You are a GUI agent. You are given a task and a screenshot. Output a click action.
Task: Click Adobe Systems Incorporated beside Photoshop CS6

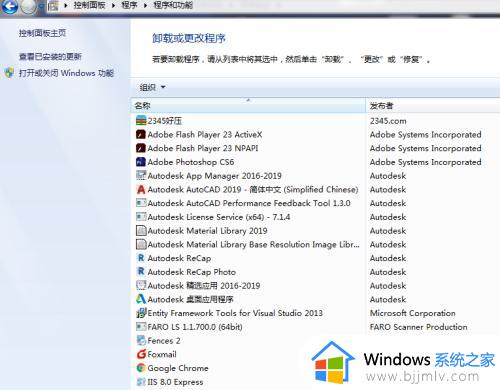click(x=425, y=162)
